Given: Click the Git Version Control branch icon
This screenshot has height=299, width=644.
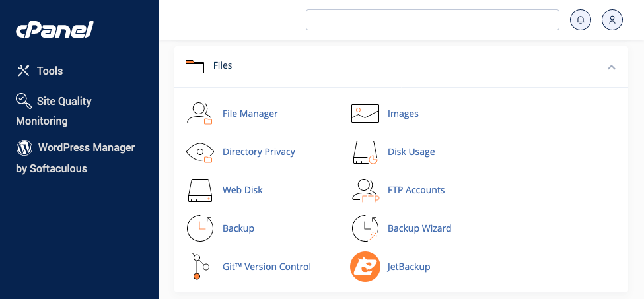Looking at the screenshot, I should point(200,267).
